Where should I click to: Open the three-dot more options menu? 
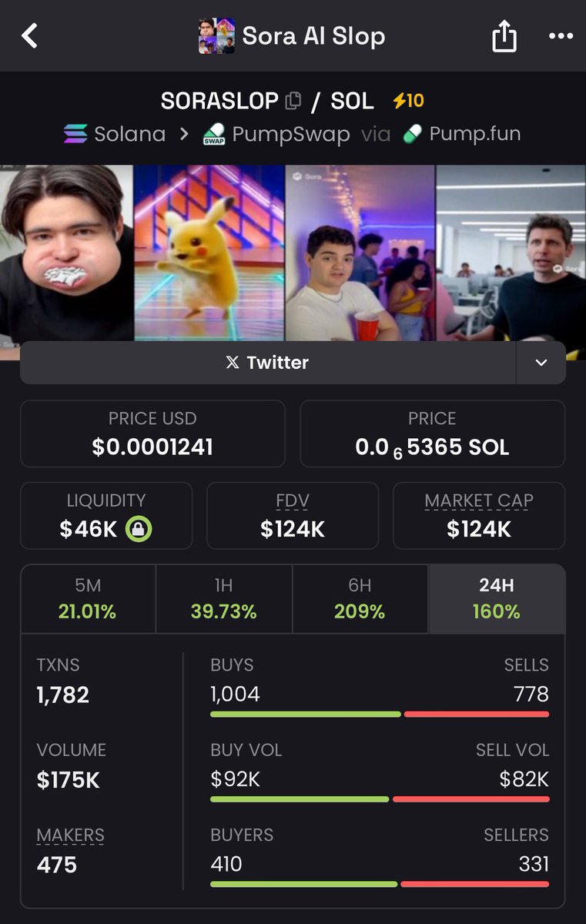point(560,36)
